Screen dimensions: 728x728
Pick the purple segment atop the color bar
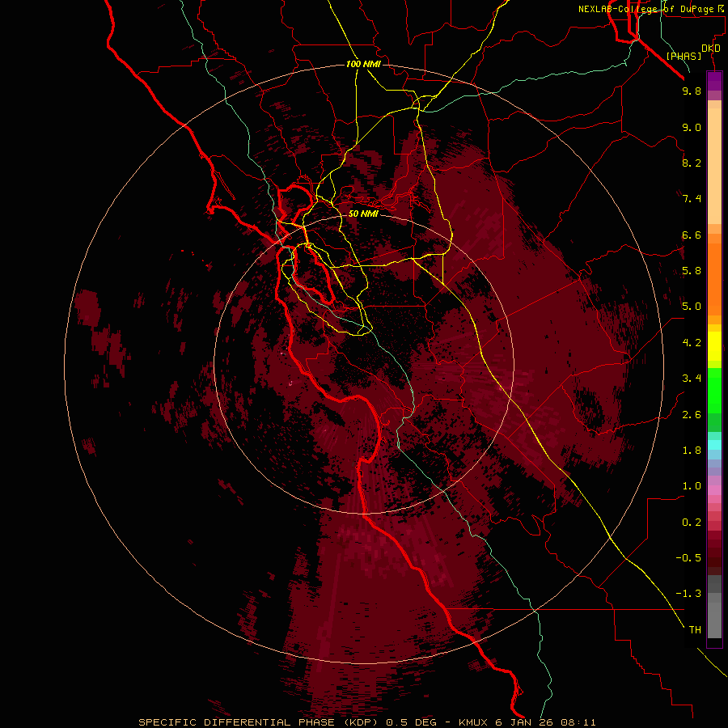pos(714,82)
